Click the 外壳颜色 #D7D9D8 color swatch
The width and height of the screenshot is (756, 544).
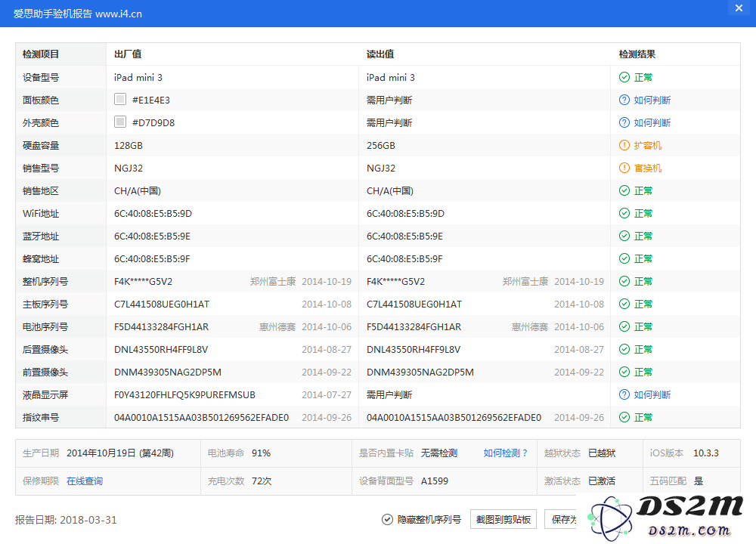click(120, 122)
